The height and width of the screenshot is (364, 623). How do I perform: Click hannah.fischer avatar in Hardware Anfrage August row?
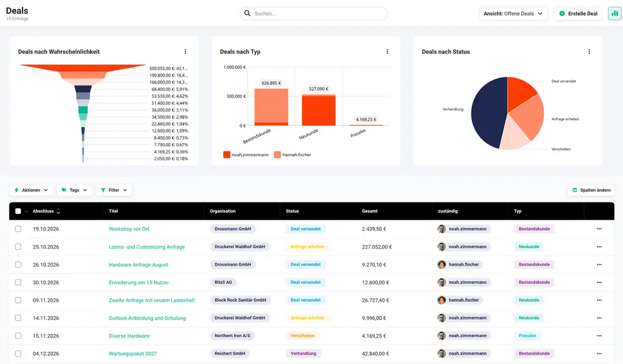point(441,265)
